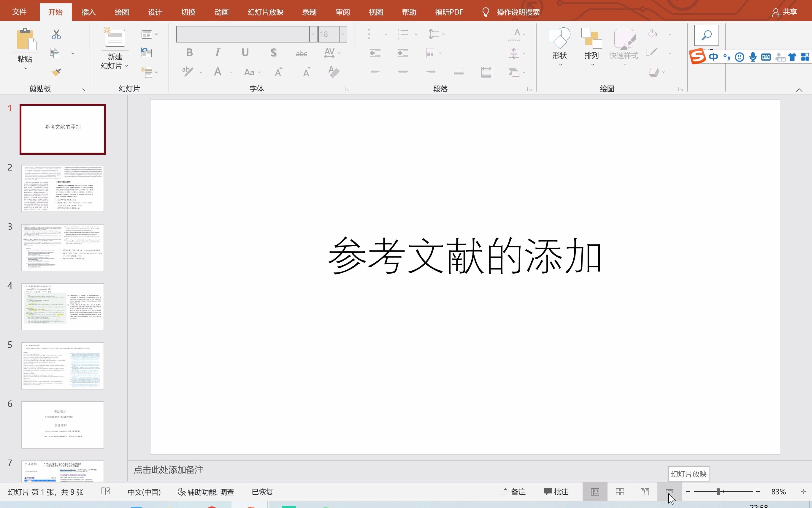Click the Sogou soft keyboard icon
The width and height of the screenshot is (812, 508).
pos(766,57)
